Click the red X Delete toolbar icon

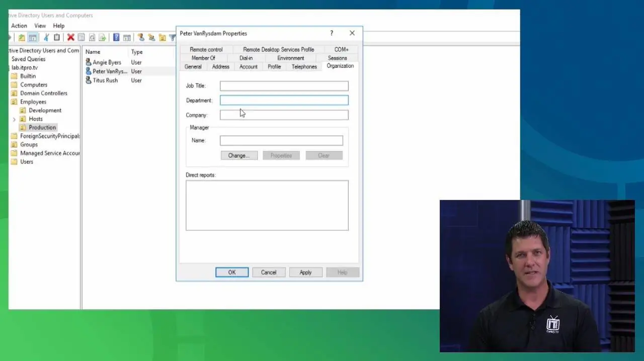click(71, 38)
